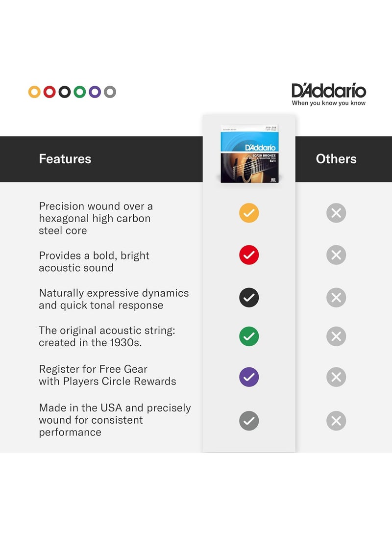Viewport: 392px width, 535px height.
Task: Select the red ring in the color row
Action: click(49, 92)
